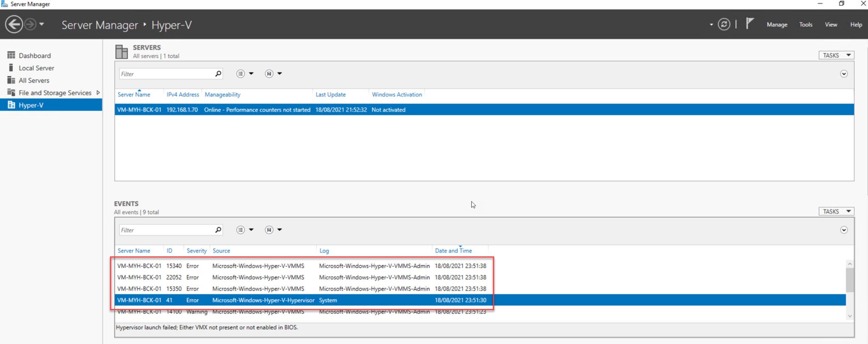Open the Servers TASKS dropdown
This screenshot has height=344, width=868.
point(836,55)
